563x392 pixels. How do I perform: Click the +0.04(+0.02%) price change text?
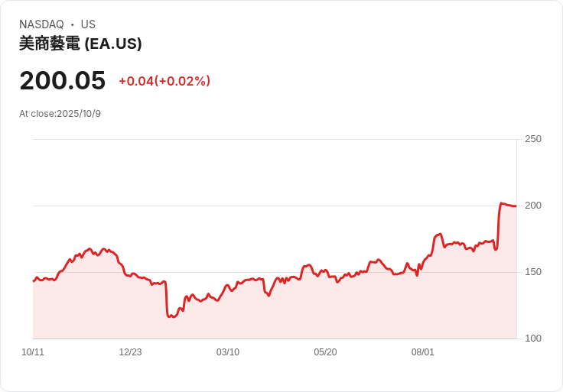(x=164, y=81)
